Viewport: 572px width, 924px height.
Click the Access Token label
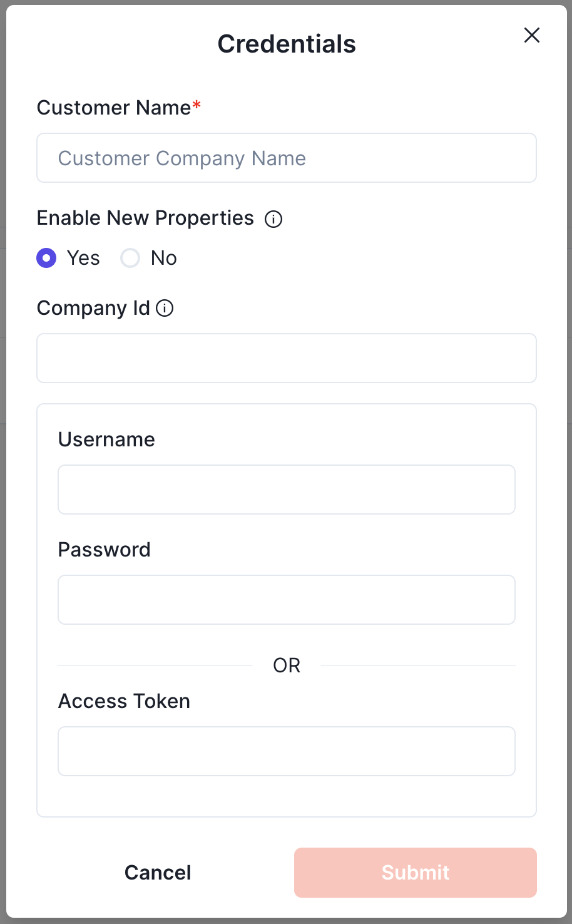coord(124,701)
